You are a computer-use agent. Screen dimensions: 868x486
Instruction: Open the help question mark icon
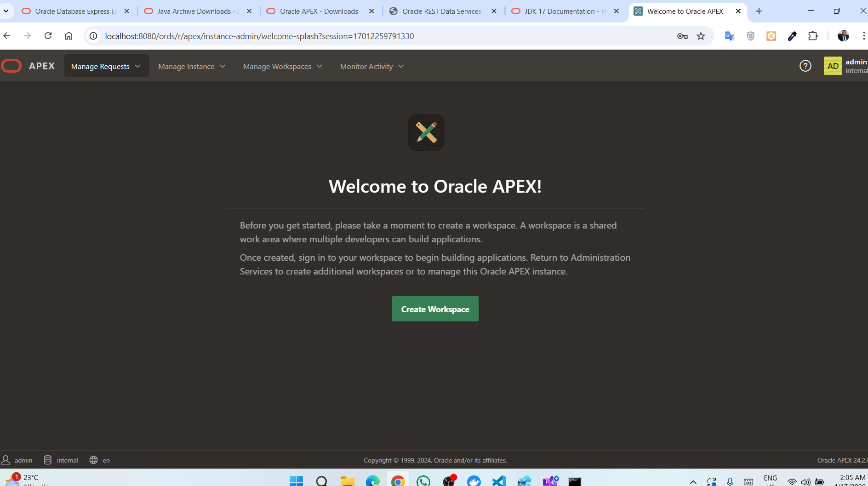(805, 66)
